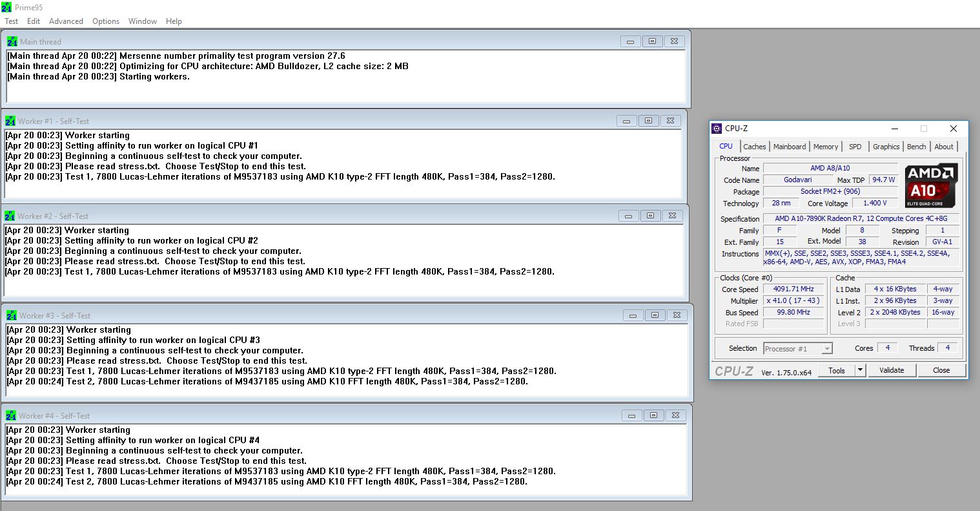Screen dimensions: 980x511
Task: Switch to the Caches tab
Action: pyautogui.click(x=755, y=147)
